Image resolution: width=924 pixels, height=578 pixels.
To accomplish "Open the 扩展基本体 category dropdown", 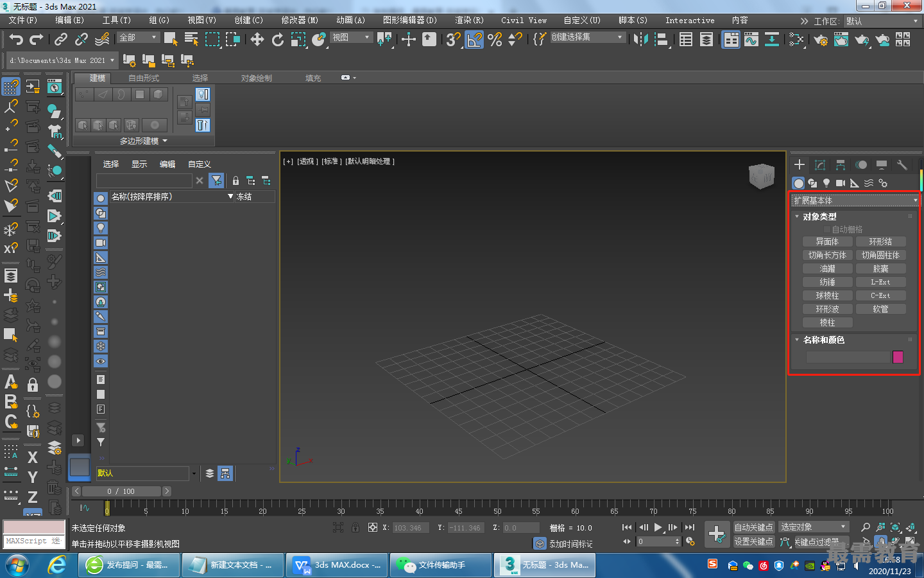I will pos(855,200).
